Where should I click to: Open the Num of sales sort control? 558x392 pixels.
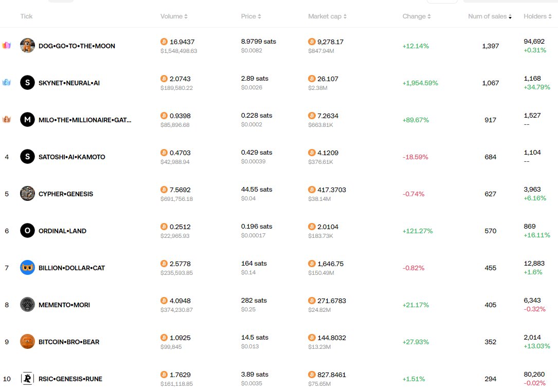tap(510, 16)
